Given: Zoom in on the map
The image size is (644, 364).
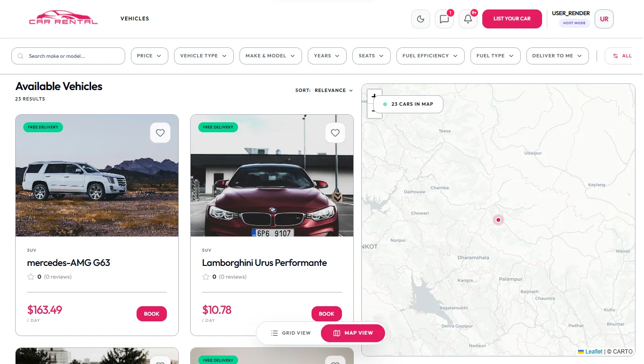Looking at the screenshot, I should pyautogui.click(x=374, y=96).
